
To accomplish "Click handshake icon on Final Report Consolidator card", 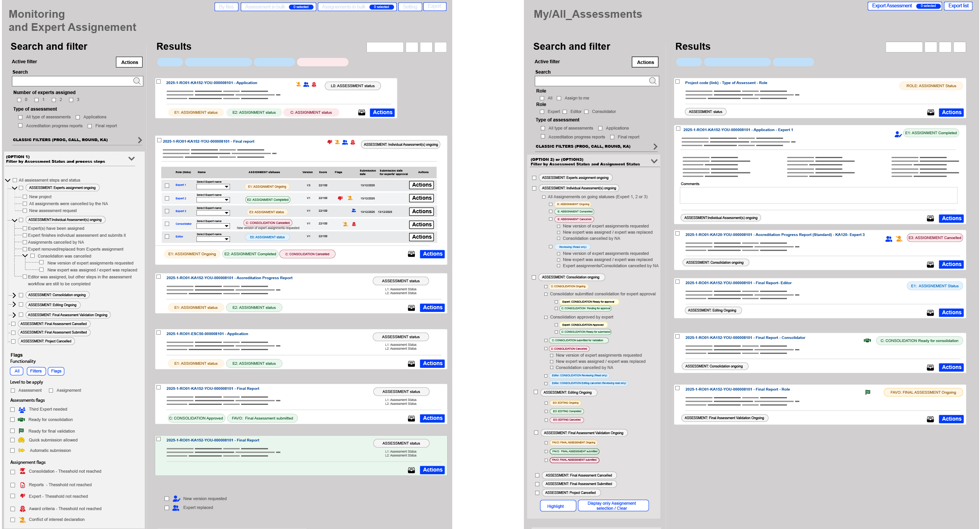I will [x=867, y=340].
